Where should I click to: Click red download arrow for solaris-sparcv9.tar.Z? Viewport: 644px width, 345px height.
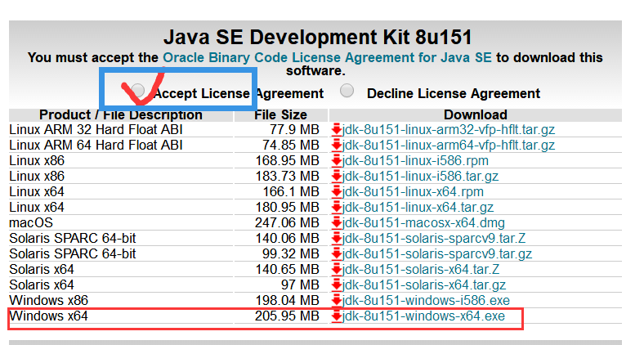tap(337, 239)
